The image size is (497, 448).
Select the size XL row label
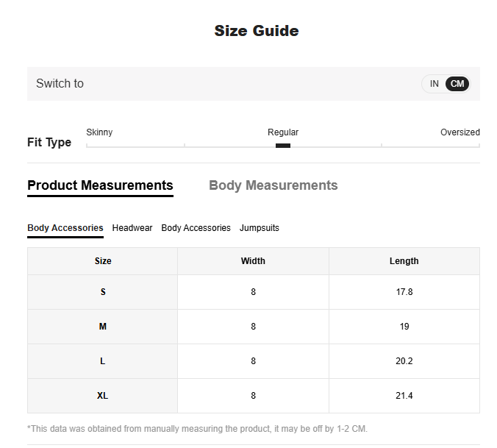103,396
